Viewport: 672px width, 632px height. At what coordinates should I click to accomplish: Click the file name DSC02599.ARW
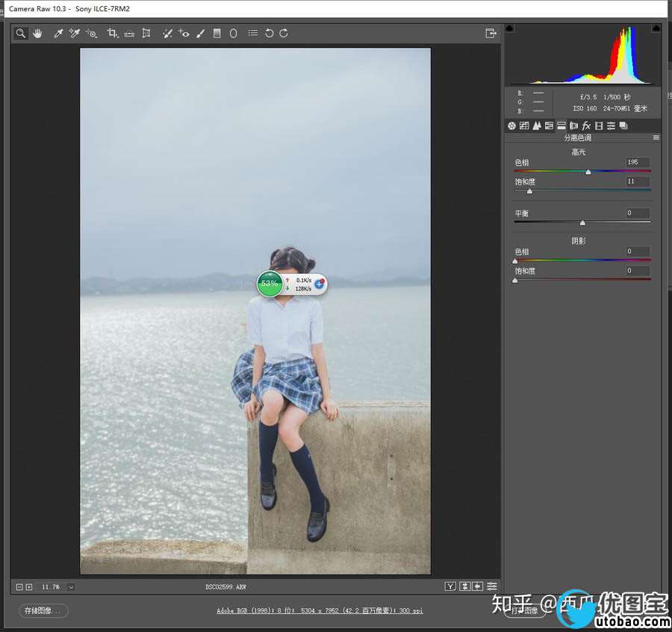tap(225, 587)
